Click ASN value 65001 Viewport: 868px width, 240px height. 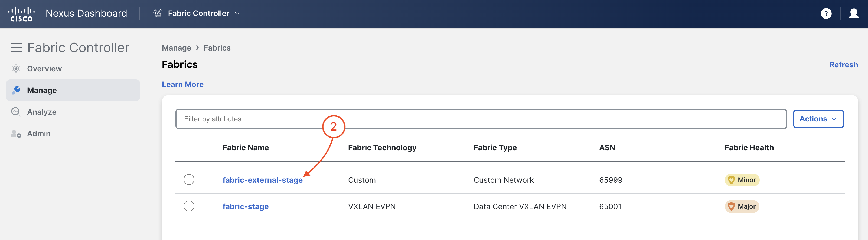click(610, 206)
